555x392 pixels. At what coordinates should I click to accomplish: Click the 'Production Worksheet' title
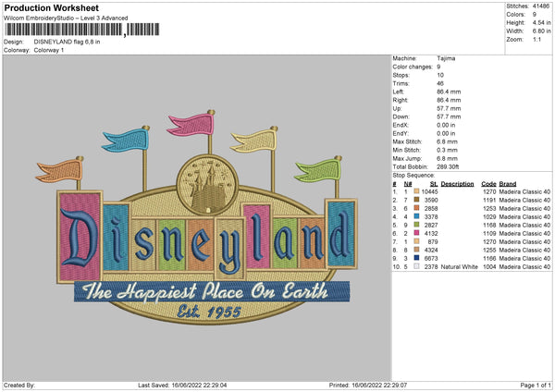(51, 7)
